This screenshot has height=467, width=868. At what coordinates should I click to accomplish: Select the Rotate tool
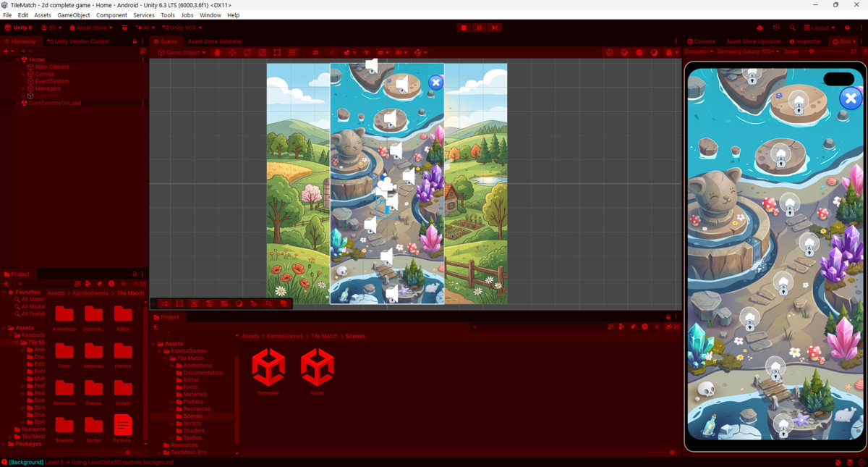point(247,52)
